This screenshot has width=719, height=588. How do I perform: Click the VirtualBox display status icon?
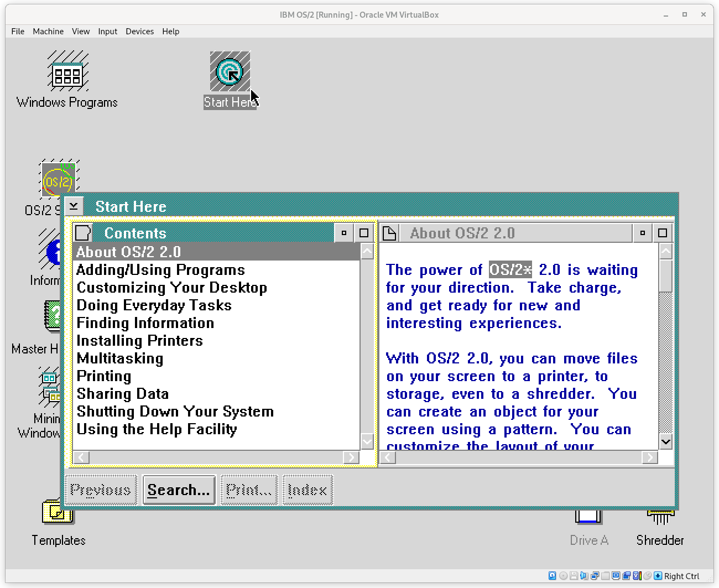click(x=616, y=576)
